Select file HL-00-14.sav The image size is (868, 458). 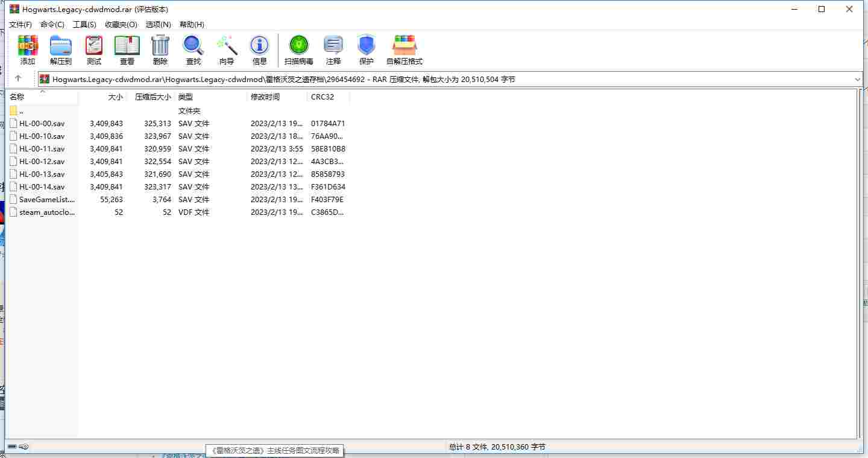[42, 186]
